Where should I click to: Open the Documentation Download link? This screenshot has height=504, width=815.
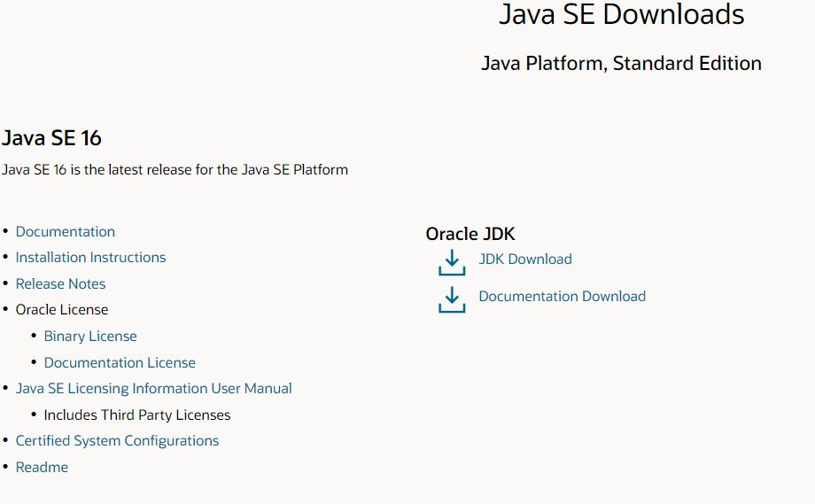click(562, 296)
